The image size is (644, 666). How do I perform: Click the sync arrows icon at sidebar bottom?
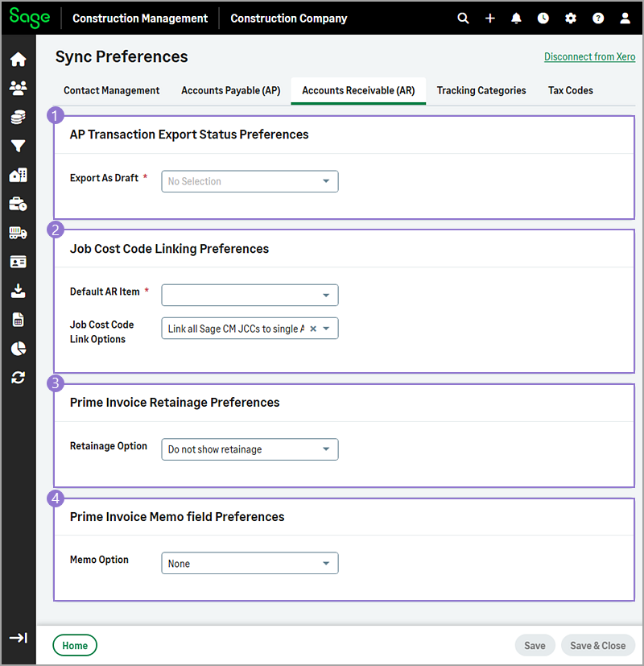(18, 377)
